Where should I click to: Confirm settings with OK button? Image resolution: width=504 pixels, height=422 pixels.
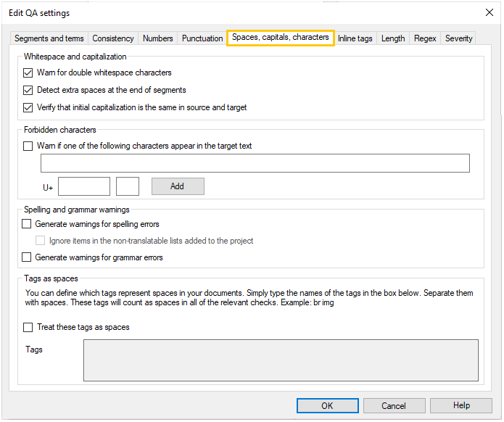(327, 405)
